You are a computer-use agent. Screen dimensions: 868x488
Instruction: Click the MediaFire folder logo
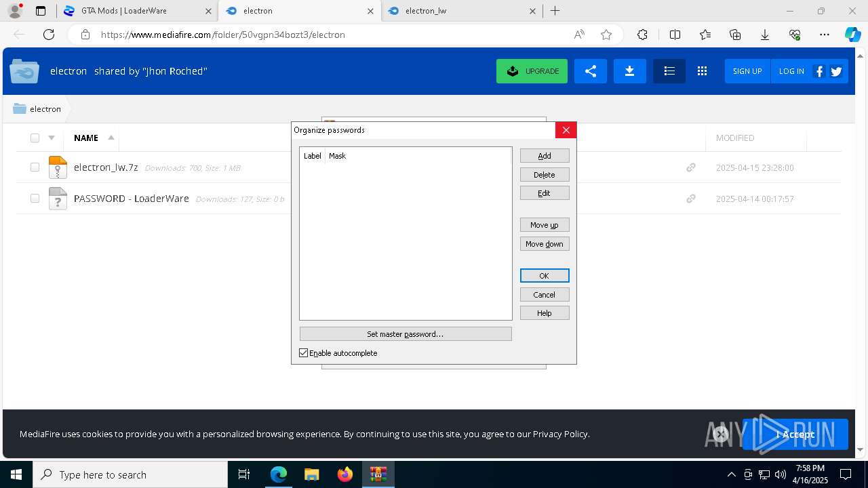[x=24, y=71]
